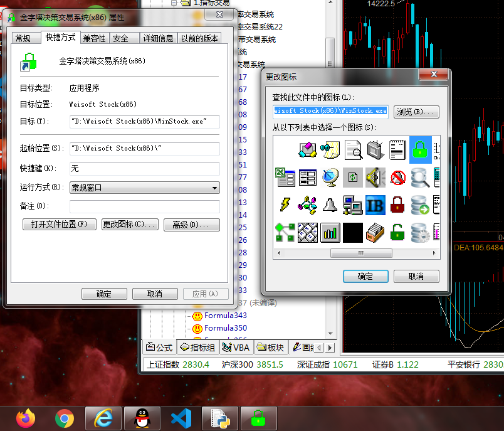Image resolution: width=504 pixels, height=431 pixels.
Task: Select the yellow loudspeaker icon
Action: 375,178
